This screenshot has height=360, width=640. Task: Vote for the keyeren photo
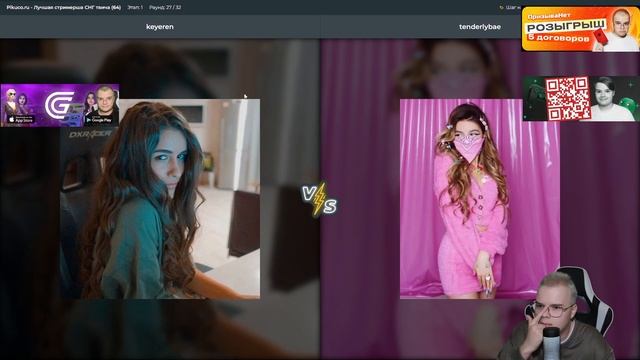click(x=160, y=199)
